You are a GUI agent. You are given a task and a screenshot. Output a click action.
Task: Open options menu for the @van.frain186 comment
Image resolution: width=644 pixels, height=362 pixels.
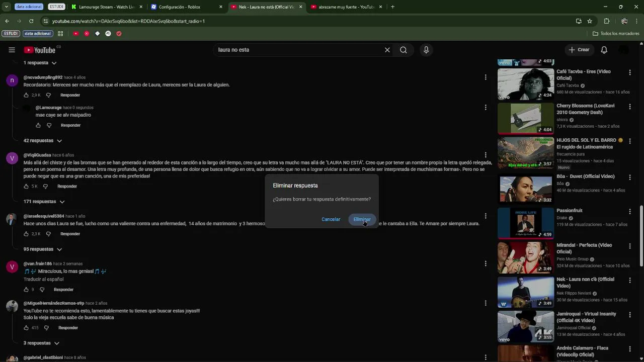point(486,263)
